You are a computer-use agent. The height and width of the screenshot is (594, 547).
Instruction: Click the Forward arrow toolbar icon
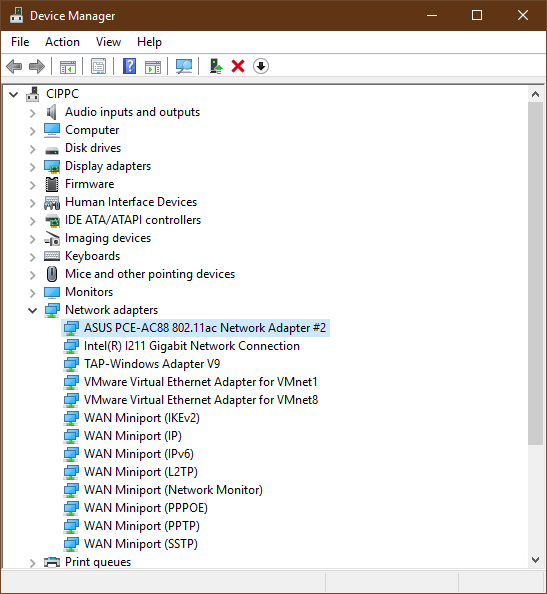(37, 67)
